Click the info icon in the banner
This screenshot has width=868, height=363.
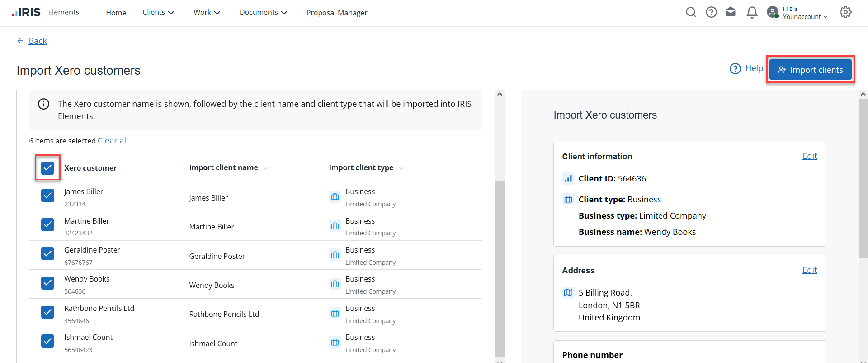tap(44, 104)
